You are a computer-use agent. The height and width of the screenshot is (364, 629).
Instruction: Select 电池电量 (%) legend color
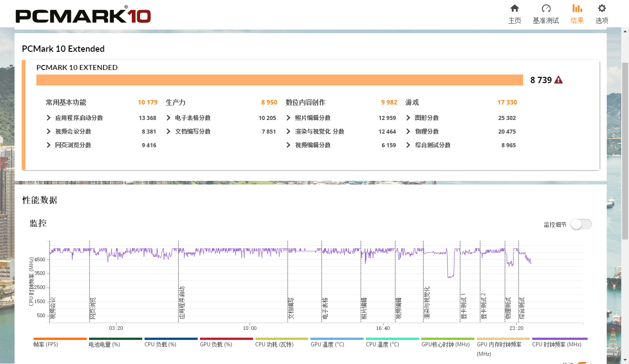coord(115,339)
